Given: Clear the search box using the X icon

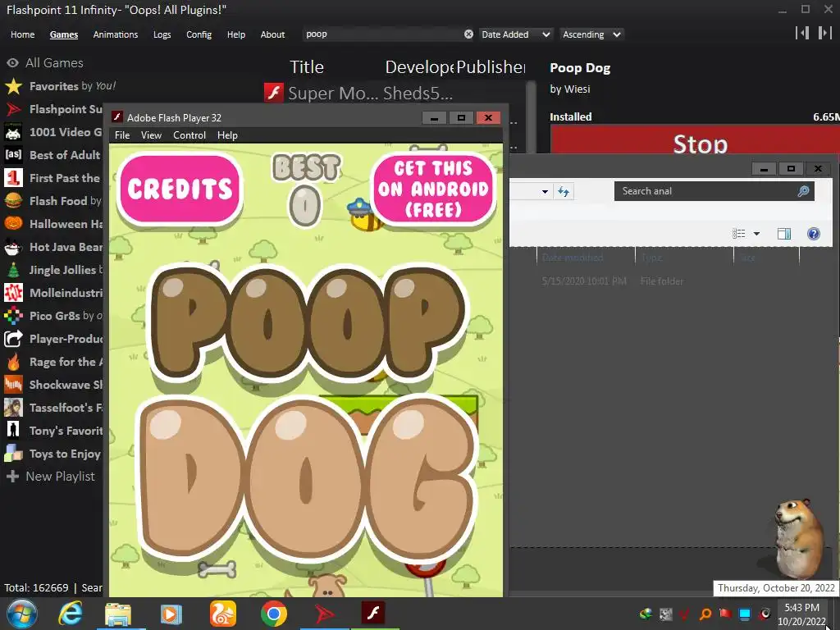Looking at the screenshot, I should tap(468, 34).
